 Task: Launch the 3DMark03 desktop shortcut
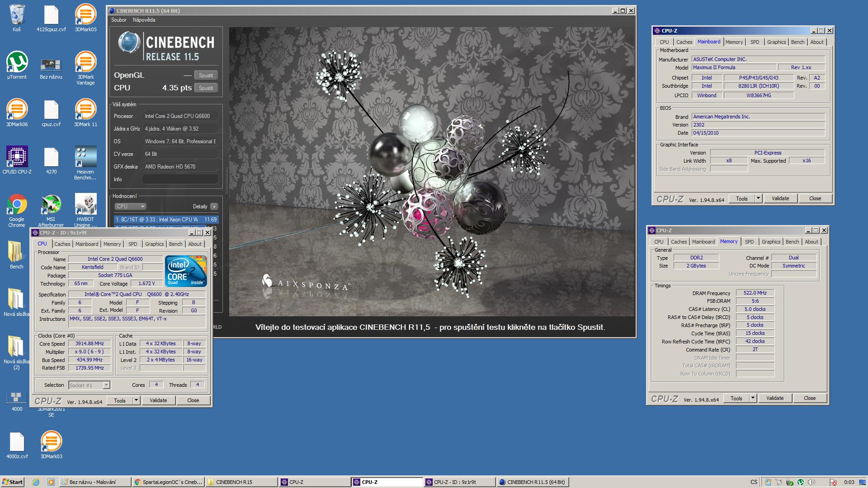tap(51, 445)
